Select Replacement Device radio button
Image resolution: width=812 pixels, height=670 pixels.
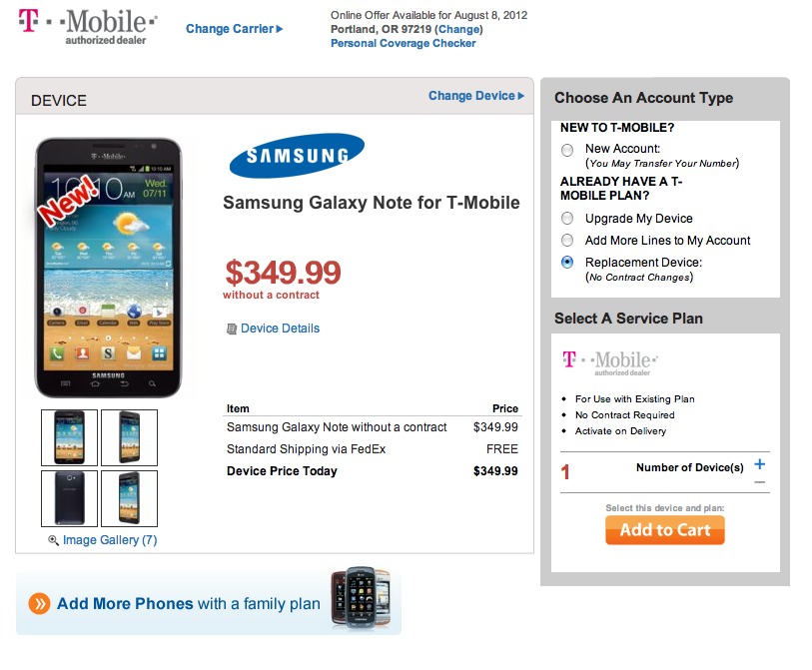click(x=567, y=263)
